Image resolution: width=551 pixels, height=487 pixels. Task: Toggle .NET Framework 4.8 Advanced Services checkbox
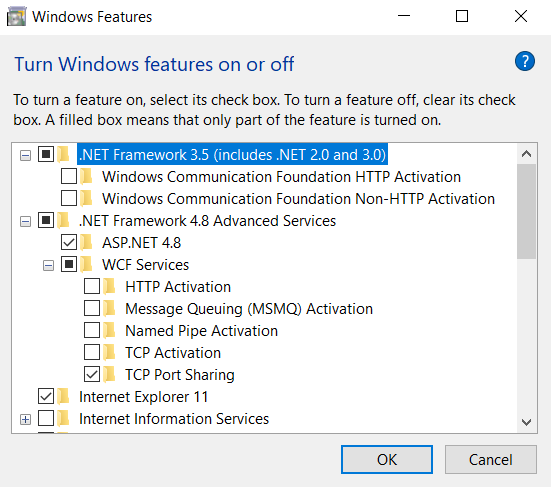[x=46, y=220]
